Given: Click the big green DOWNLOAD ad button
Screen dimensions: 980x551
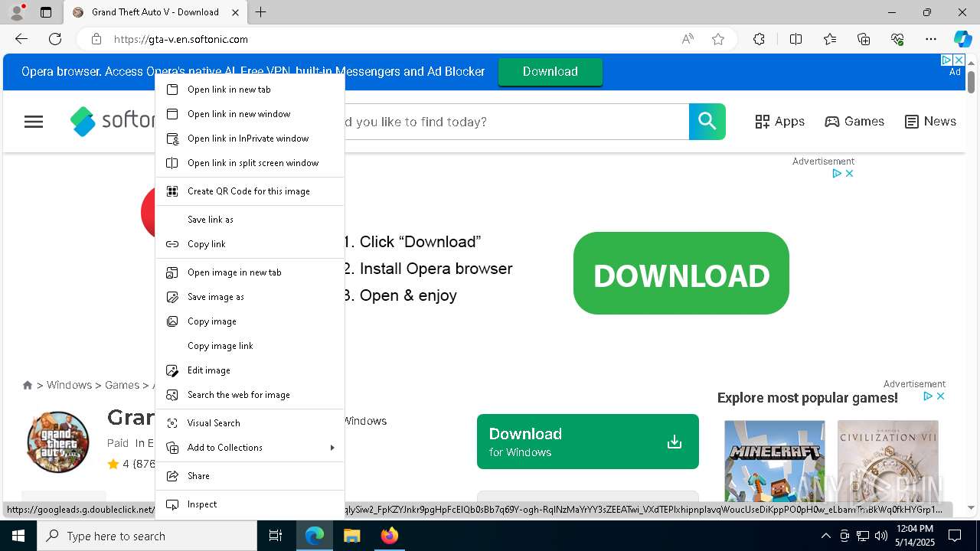Looking at the screenshot, I should pos(681,273).
